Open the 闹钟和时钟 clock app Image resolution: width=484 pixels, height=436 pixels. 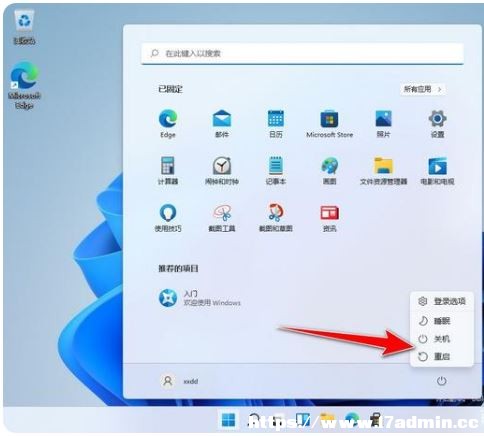click(222, 170)
